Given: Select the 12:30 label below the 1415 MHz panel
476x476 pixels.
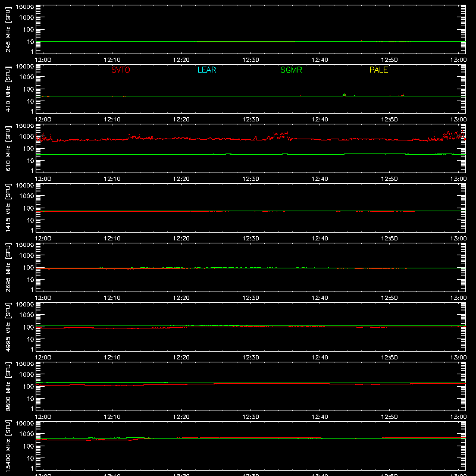Looking at the screenshot, I should (x=250, y=239).
